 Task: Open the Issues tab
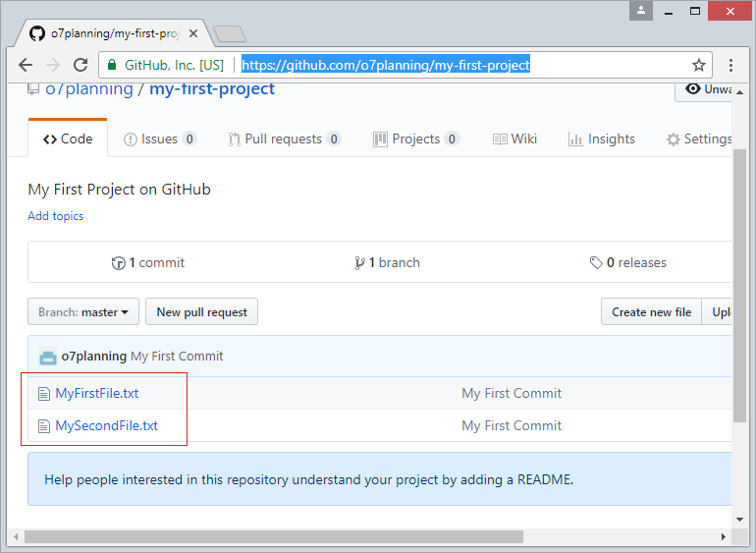tap(160, 138)
